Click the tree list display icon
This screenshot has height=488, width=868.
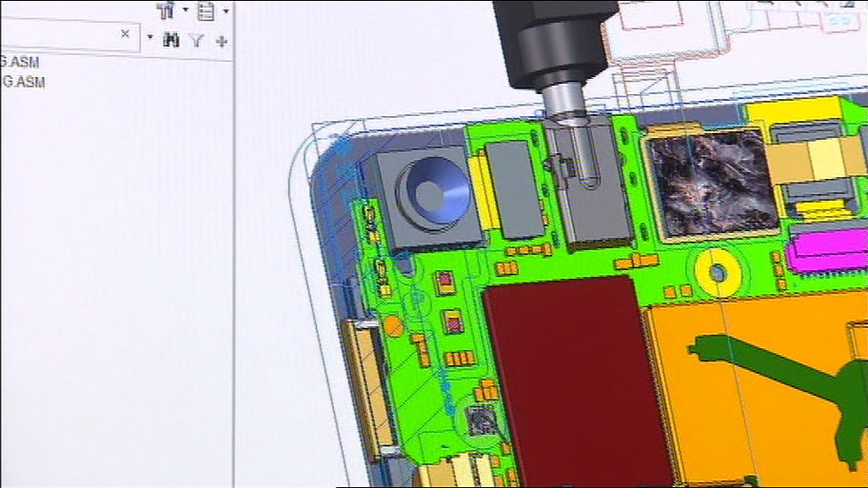(x=206, y=12)
